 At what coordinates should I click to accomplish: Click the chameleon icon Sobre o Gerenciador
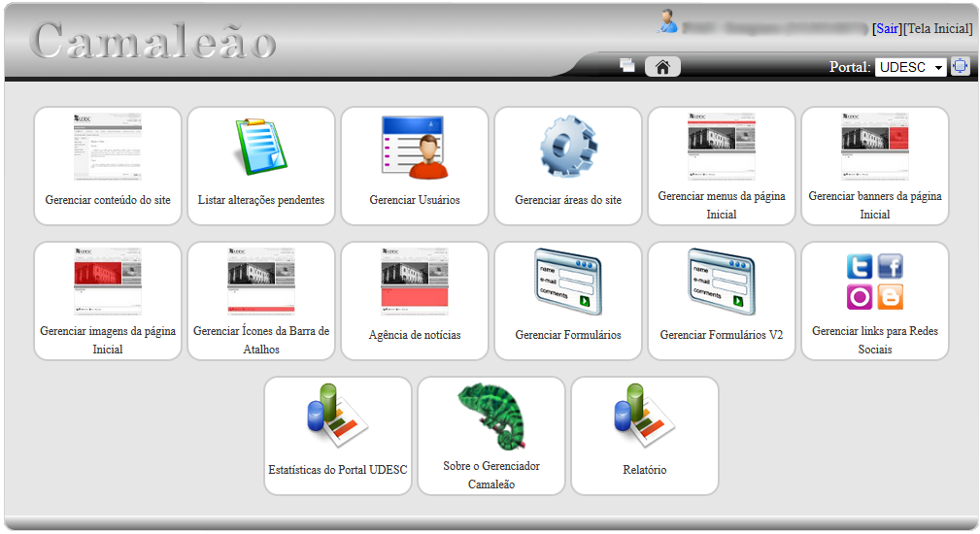point(491,416)
